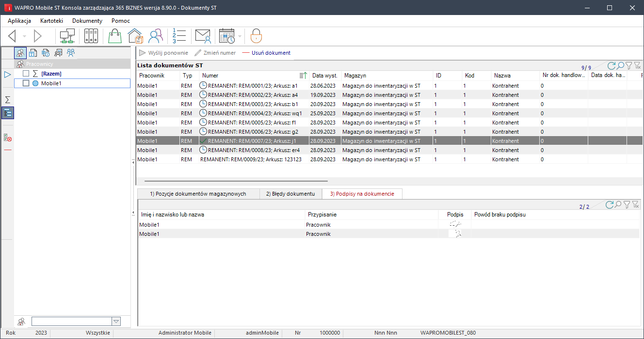
Task: Sort by the Data wyst. column header
Action: (x=325, y=76)
